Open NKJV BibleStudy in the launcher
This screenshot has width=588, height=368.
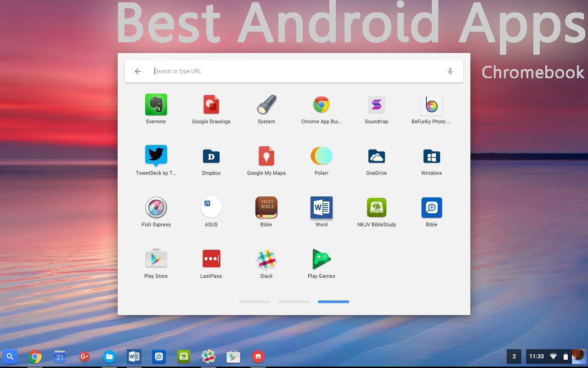377,207
